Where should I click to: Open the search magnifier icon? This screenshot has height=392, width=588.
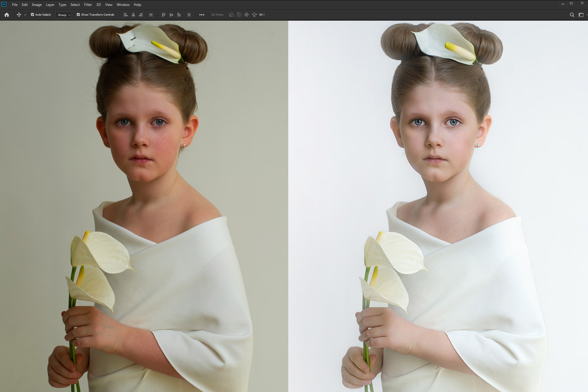coord(572,15)
